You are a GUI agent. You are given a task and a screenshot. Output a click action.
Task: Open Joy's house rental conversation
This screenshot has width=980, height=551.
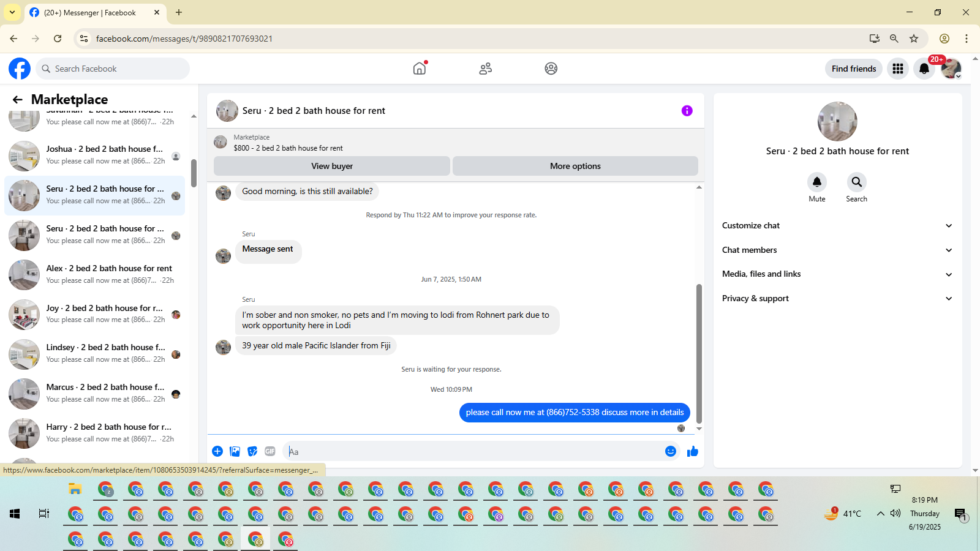coord(95,314)
